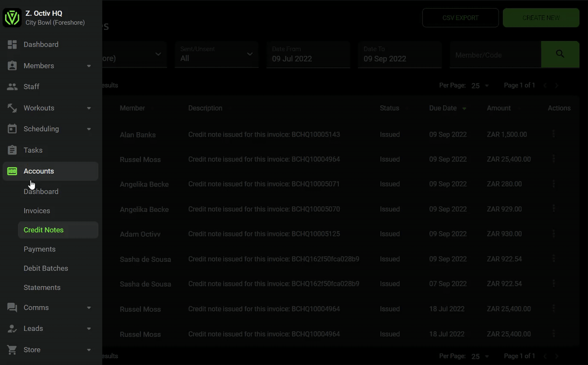588x365 pixels.
Task: Open Dashboard via its grid icon
Action: 12,44
